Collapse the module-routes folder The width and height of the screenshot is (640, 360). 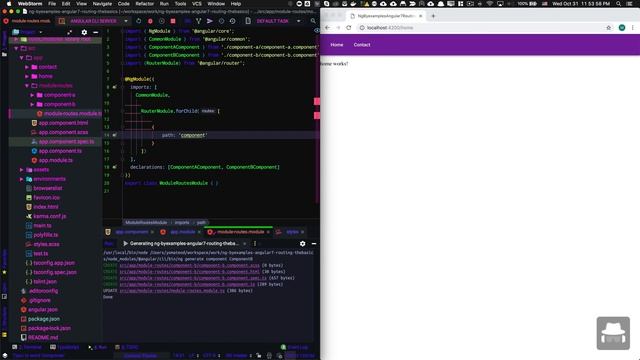click(27, 86)
